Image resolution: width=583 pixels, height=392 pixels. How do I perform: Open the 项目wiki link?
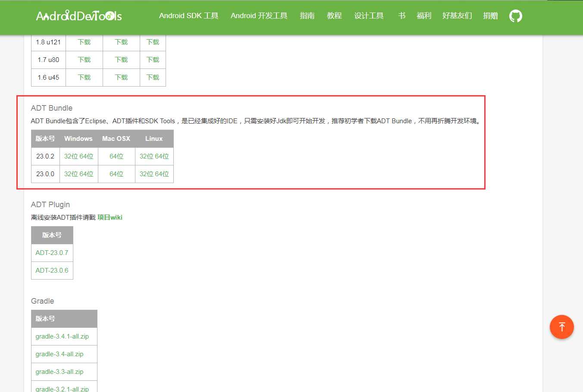tap(110, 218)
